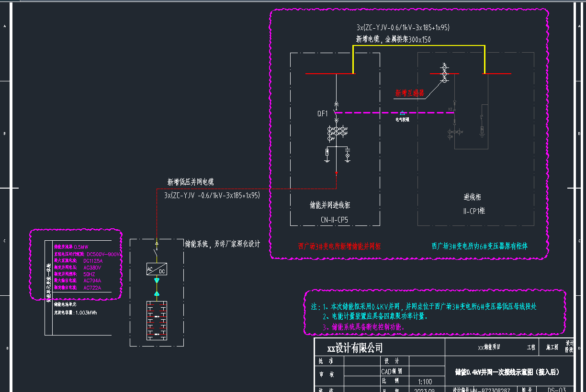Select the 新增互感器 red annotation

click(409, 93)
